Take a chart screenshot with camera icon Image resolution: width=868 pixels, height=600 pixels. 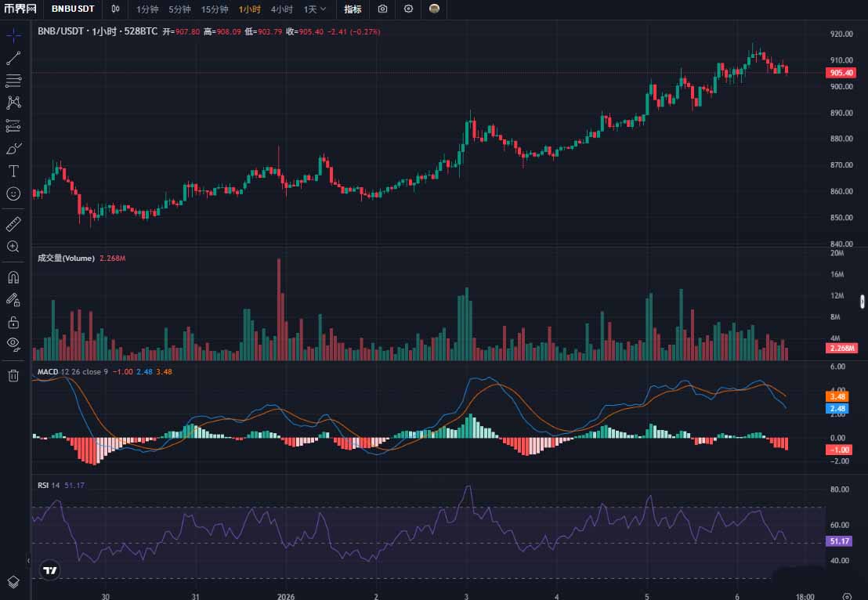tap(382, 9)
